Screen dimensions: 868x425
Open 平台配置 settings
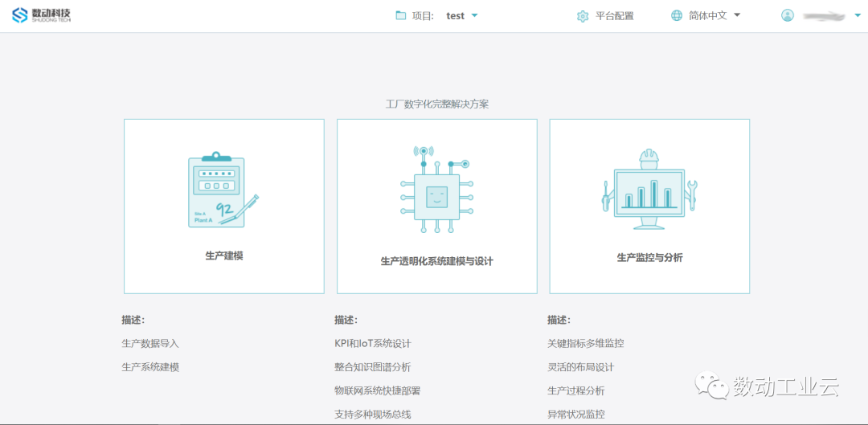tap(615, 16)
